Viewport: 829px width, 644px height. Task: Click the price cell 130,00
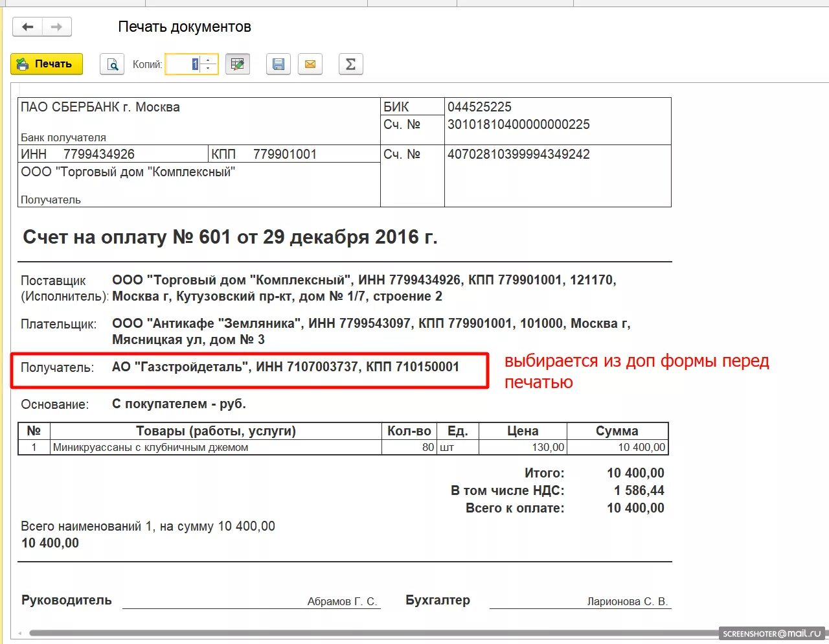(523, 447)
